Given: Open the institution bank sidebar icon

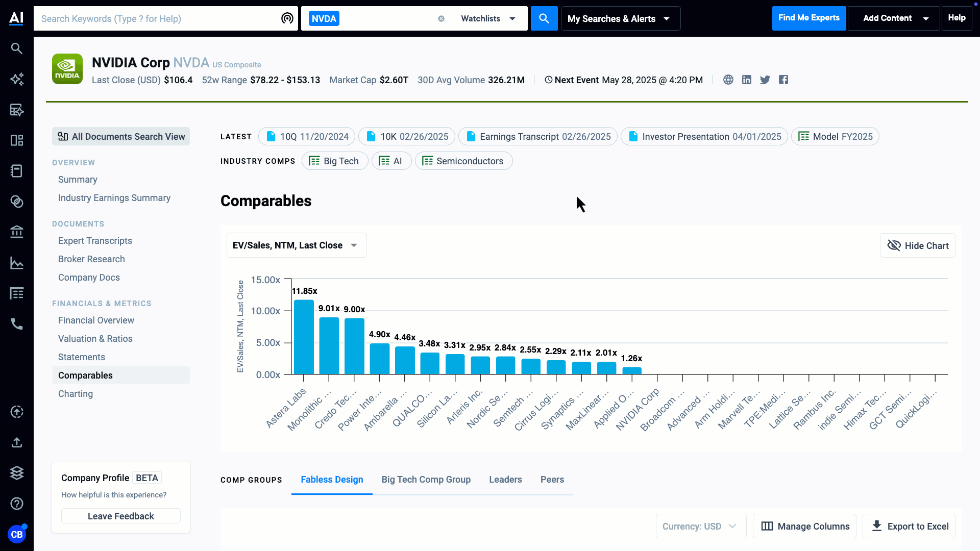Looking at the screenshot, I should (17, 232).
